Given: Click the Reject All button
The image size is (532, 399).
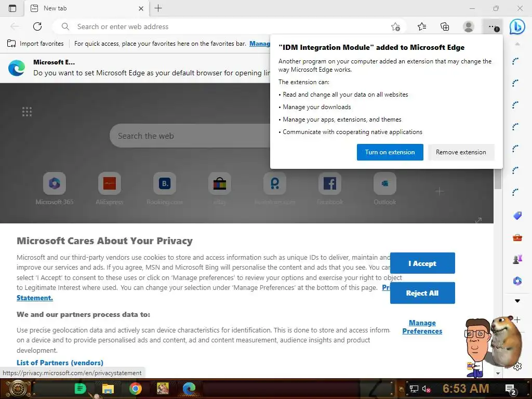Looking at the screenshot, I should point(422,293).
